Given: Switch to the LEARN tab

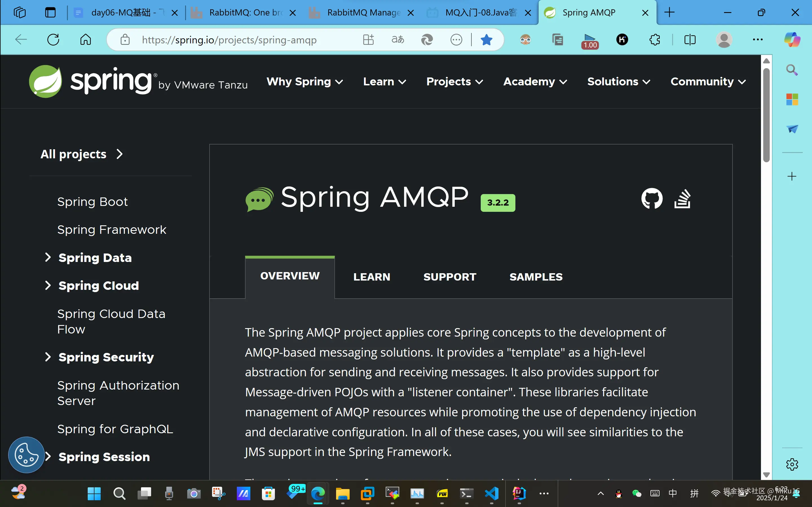Looking at the screenshot, I should point(371,277).
